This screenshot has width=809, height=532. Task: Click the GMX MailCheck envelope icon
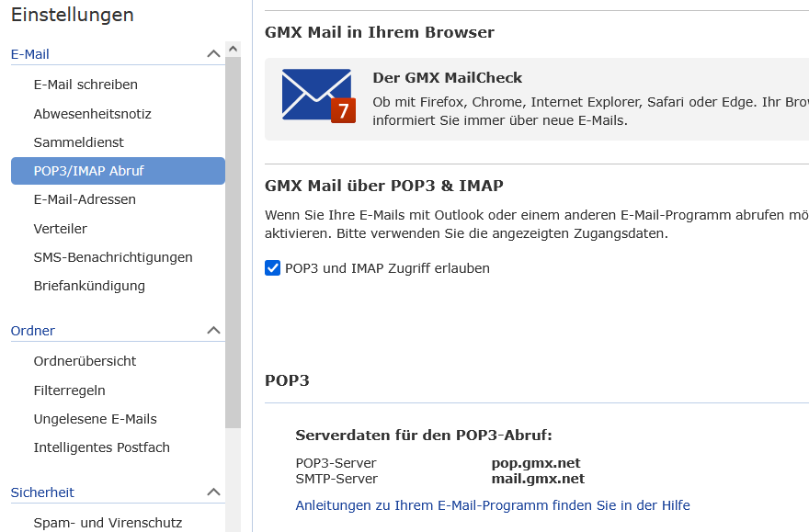(318, 96)
